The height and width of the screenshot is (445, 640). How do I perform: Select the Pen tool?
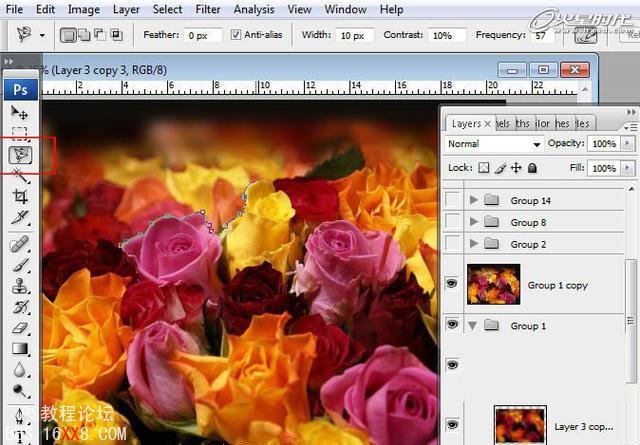point(20,416)
